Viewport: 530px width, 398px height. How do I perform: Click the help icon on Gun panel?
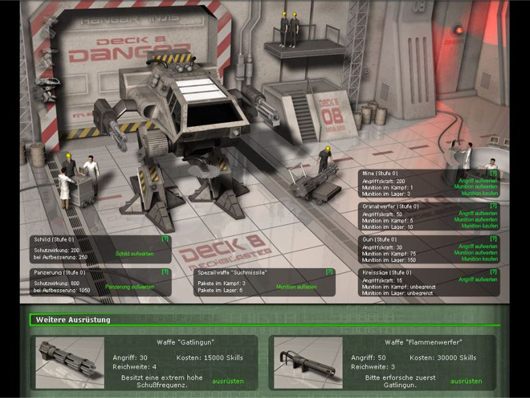point(493,239)
